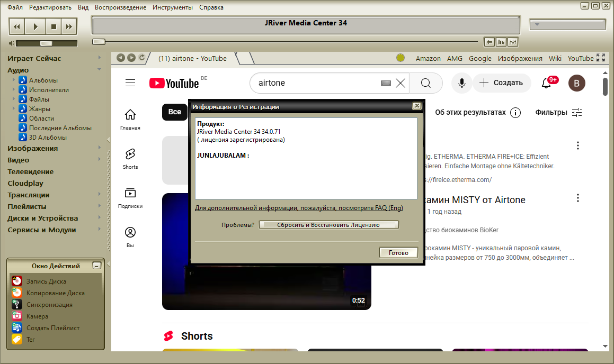Toggle the spectrum visualizer bars button
614x364 pixels.
pos(501,42)
